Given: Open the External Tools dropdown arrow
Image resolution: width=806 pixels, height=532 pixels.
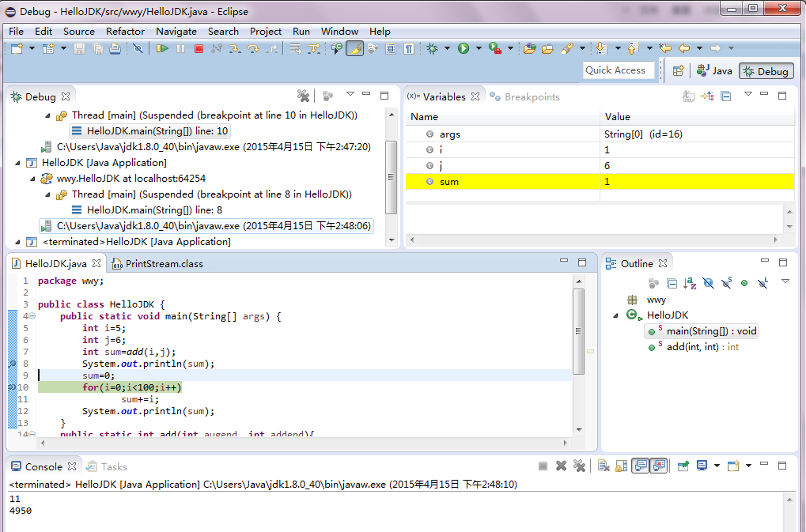Looking at the screenshot, I should (x=510, y=48).
